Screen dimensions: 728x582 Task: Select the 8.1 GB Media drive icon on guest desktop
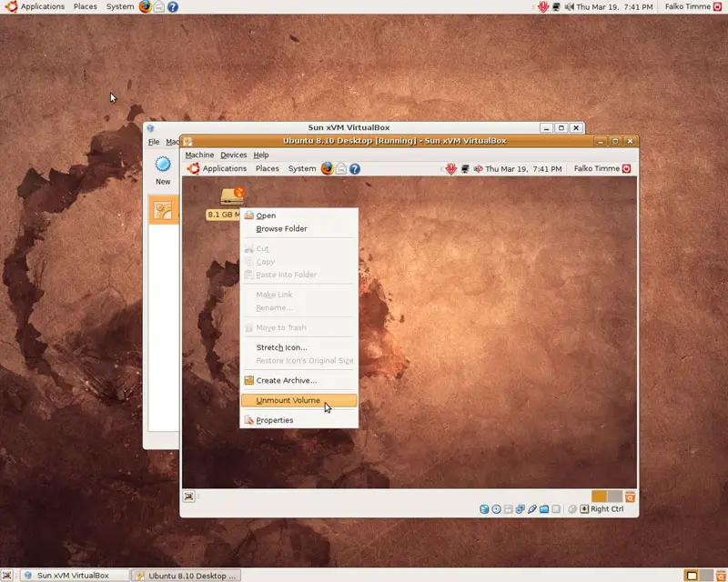[x=232, y=196]
